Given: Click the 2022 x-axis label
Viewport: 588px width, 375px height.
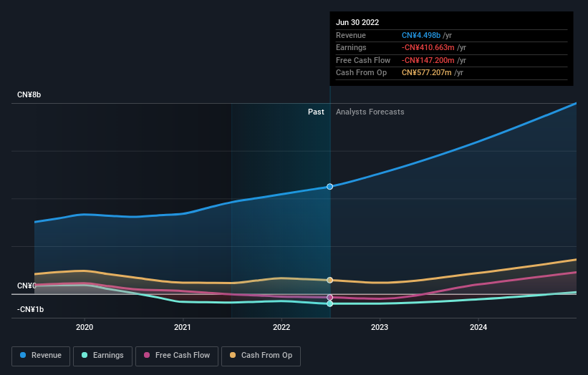Looking at the screenshot, I should tap(281, 327).
